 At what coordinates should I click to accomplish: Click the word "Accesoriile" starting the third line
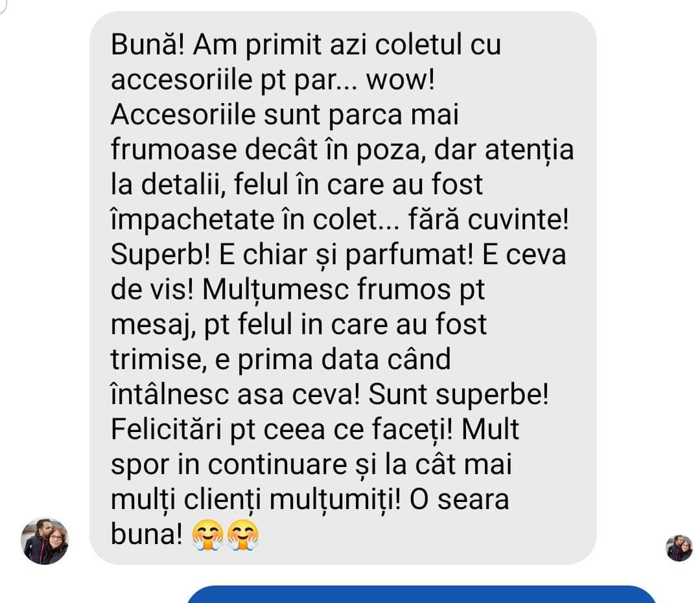pyautogui.click(x=183, y=115)
